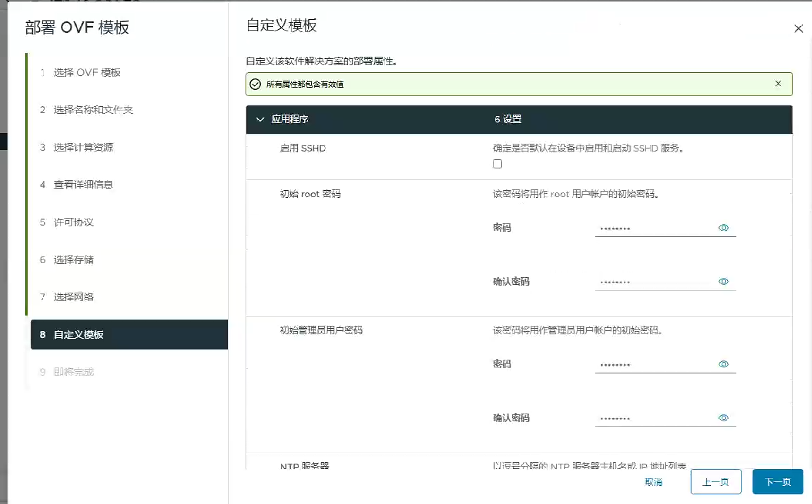Jump to step 3 选择计算资源

point(83,147)
